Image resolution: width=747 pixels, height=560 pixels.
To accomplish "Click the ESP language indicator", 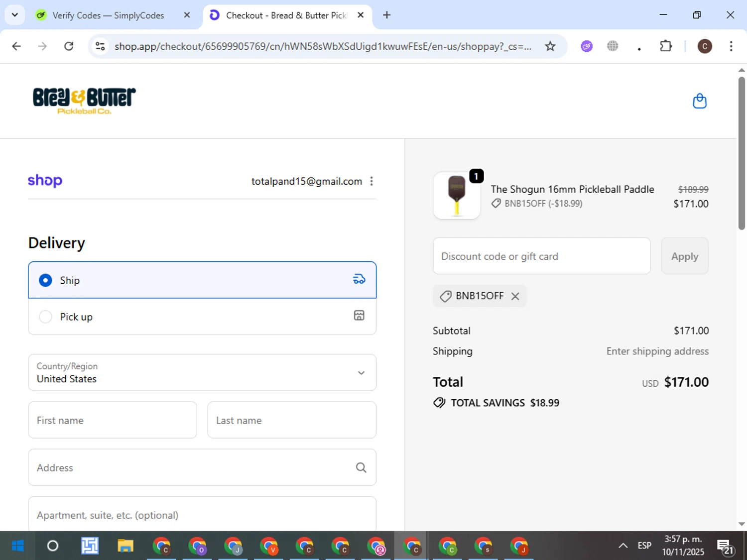I will tap(644, 546).
